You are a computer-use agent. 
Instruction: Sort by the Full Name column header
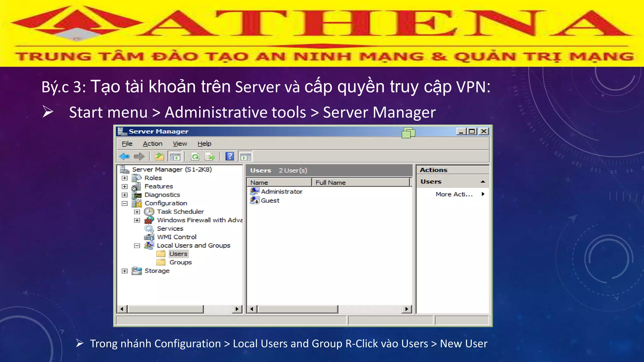click(x=361, y=183)
